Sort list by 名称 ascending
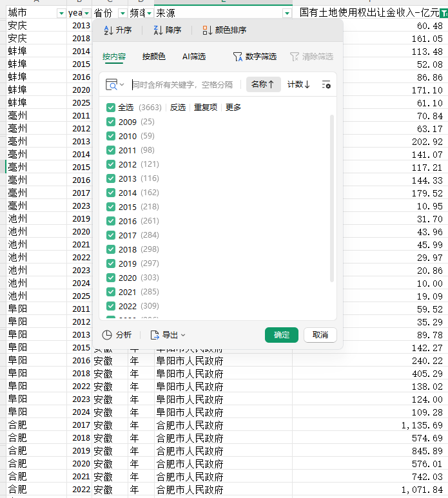Screen dimensions: 448x498 (x=264, y=84)
